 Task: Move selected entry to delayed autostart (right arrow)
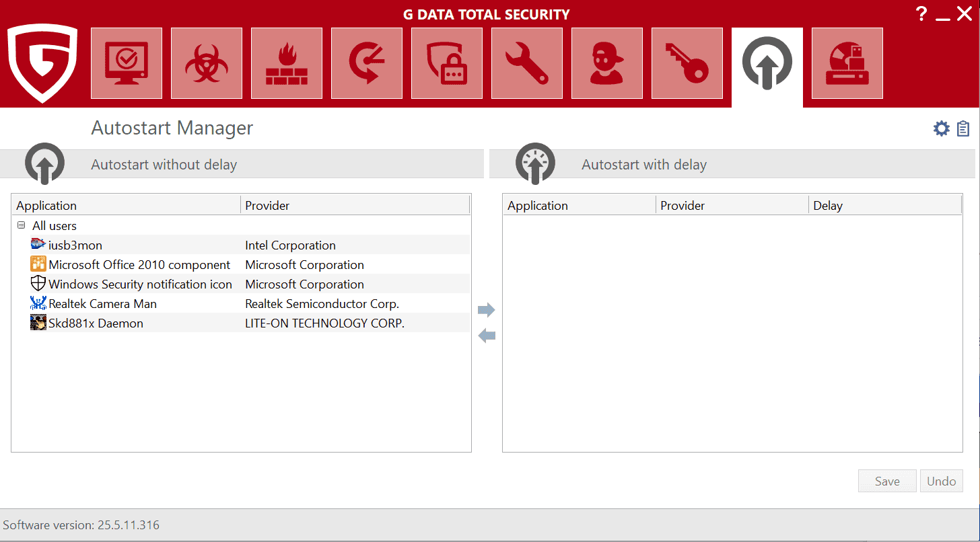tap(487, 310)
